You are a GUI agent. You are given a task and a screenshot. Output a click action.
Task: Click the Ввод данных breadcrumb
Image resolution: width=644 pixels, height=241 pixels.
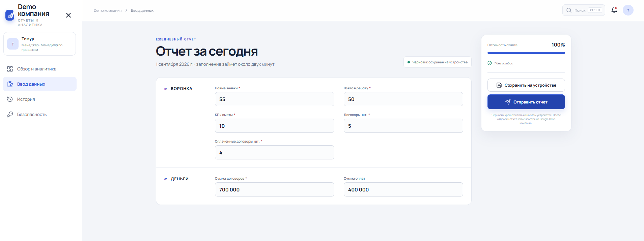[x=142, y=10]
